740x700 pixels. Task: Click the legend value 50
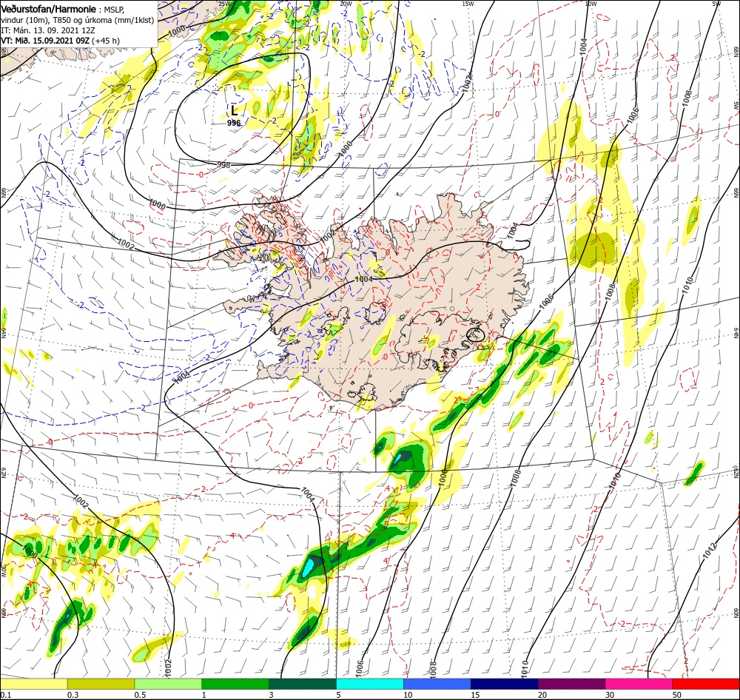tap(677, 695)
